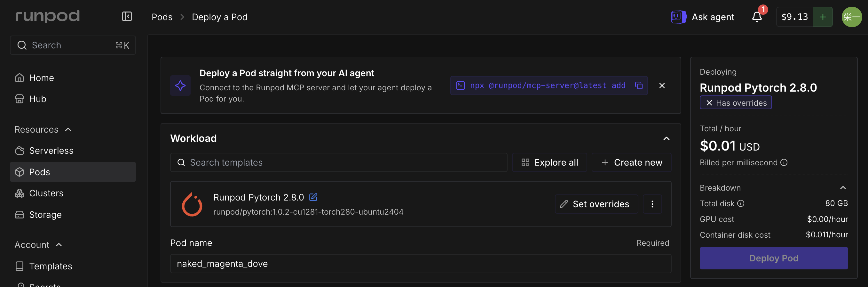Dismiss the AI agent deploy banner
Viewport: 868px width, 287px height.
[661, 86]
